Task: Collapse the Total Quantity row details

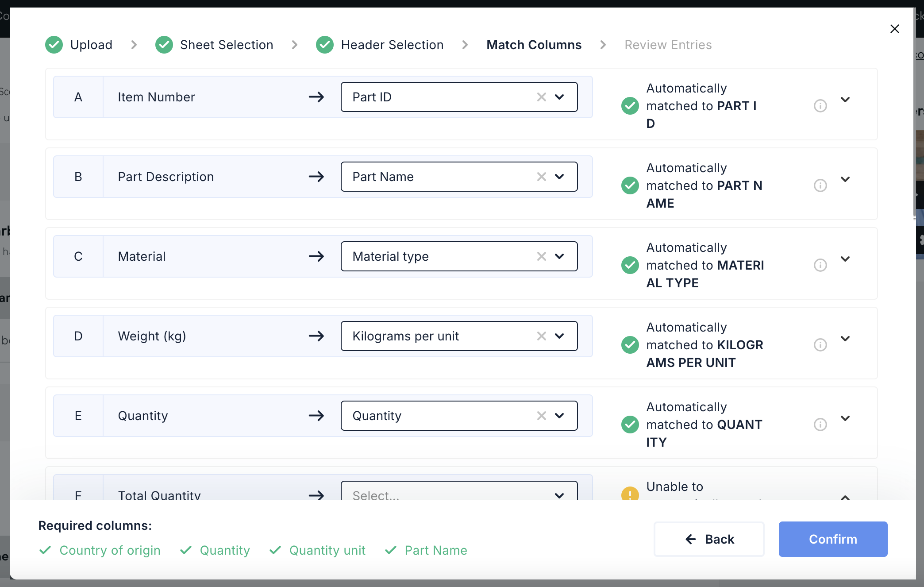Action: 845,497
